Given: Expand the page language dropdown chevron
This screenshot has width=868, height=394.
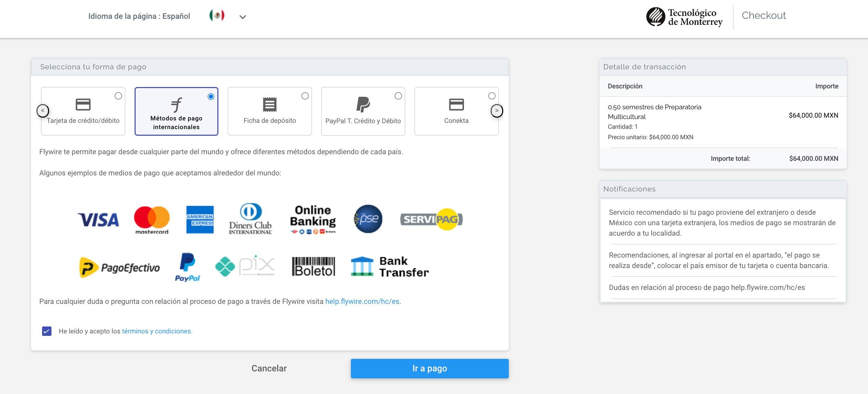Looking at the screenshot, I should 243,17.
